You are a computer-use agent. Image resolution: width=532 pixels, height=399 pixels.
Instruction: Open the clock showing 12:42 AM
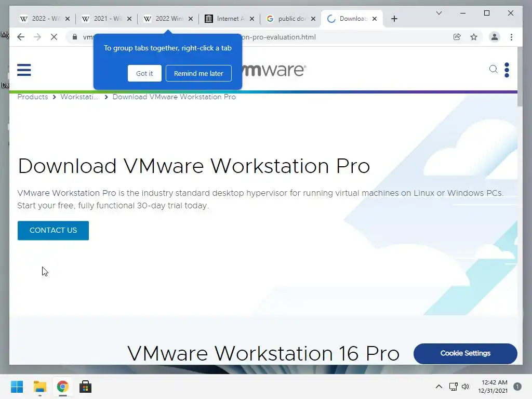[493, 387]
